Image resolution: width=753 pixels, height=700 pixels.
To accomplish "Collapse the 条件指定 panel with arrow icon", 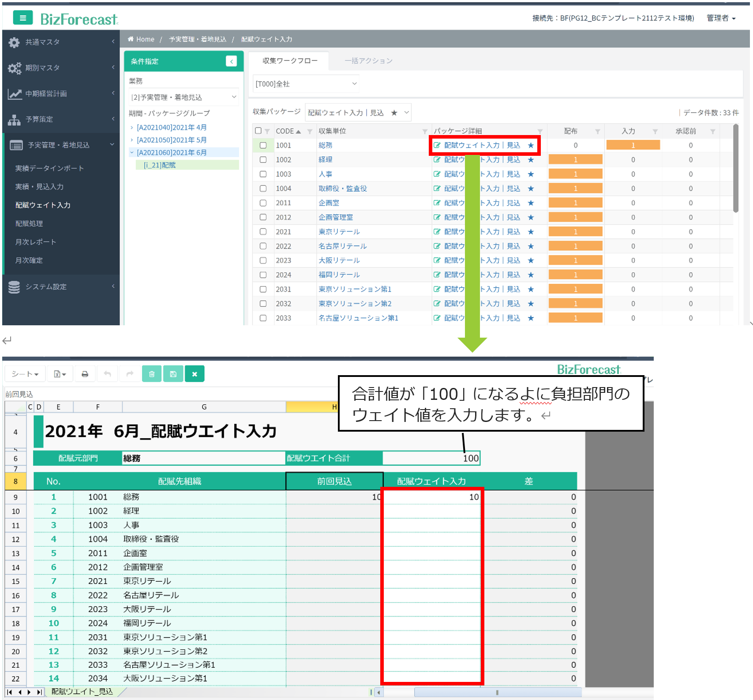I will coord(231,61).
